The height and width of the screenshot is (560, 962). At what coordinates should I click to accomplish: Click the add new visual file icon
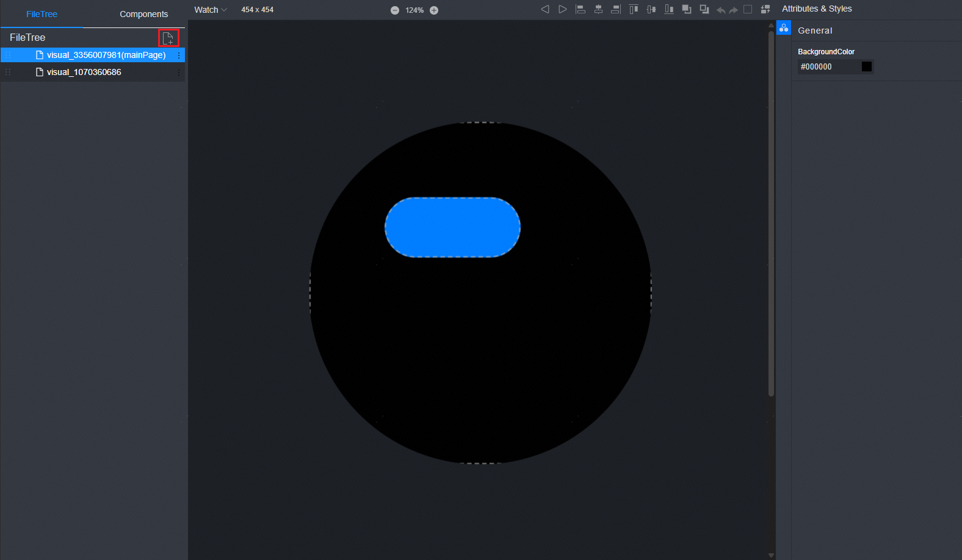click(168, 38)
